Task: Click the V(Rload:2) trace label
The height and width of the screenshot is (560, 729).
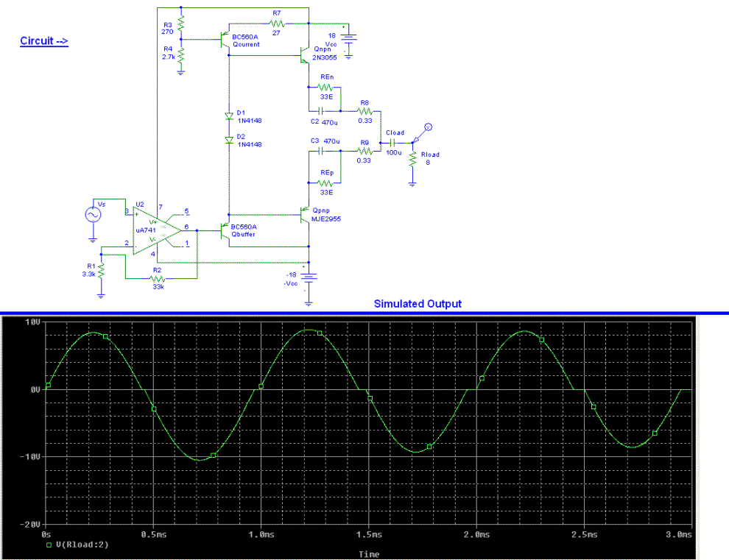Action: pos(82,545)
